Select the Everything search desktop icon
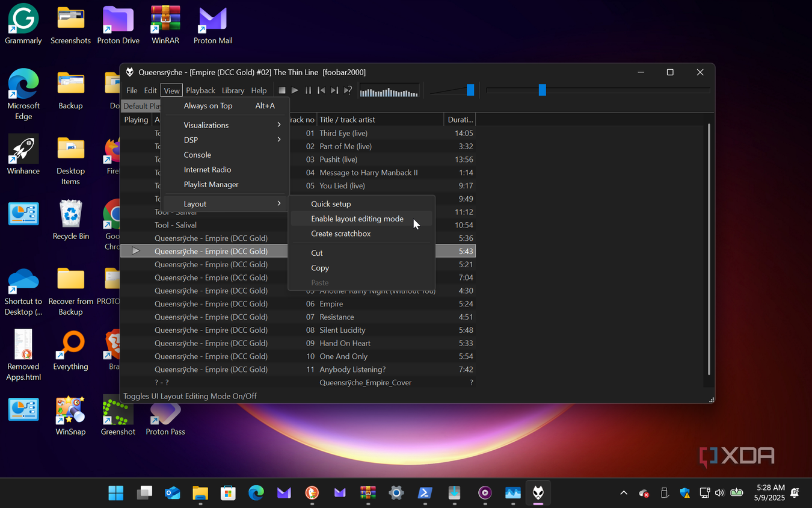Viewport: 812px width, 508px height. [70, 350]
